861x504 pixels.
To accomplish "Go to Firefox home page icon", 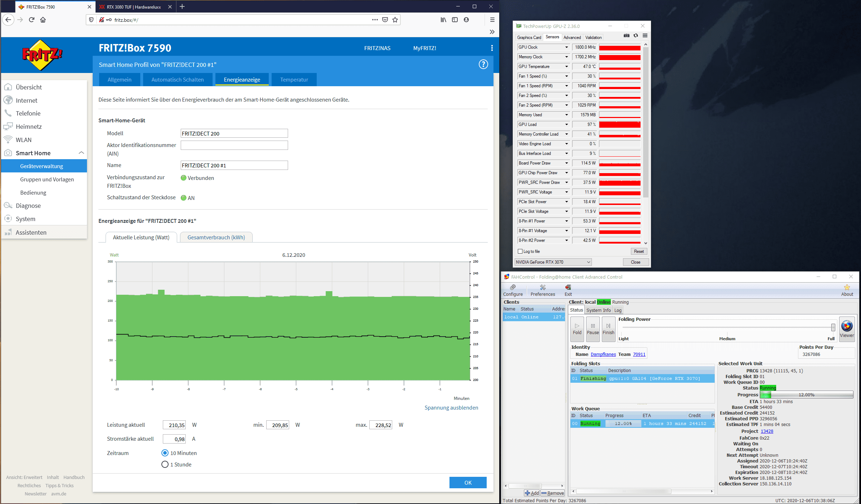I will pyautogui.click(x=43, y=20).
